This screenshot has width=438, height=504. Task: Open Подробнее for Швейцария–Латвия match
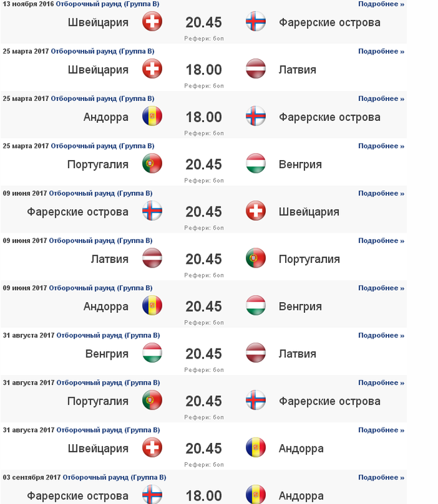point(381,51)
